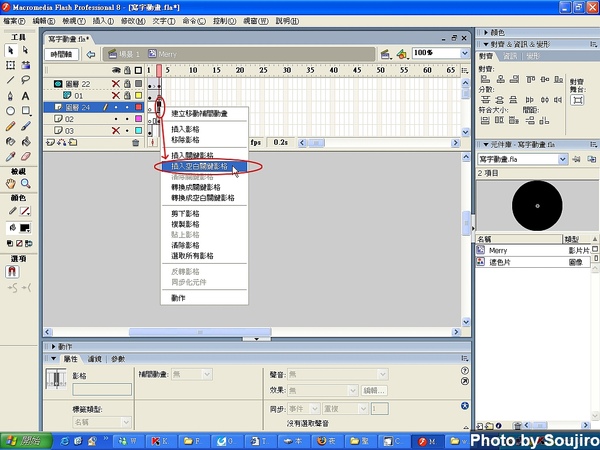The image size is (600, 450).
Task: Open the 插入 menu in menu bar
Action: (102, 20)
